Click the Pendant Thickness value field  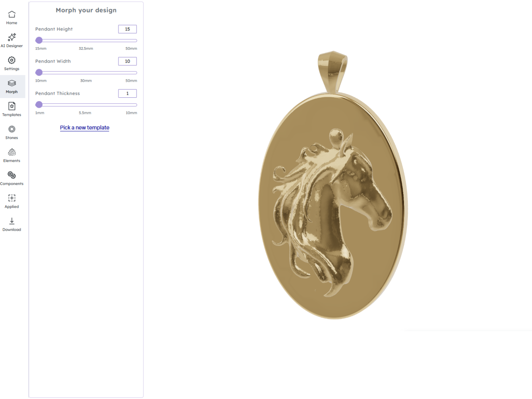[127, 93]
